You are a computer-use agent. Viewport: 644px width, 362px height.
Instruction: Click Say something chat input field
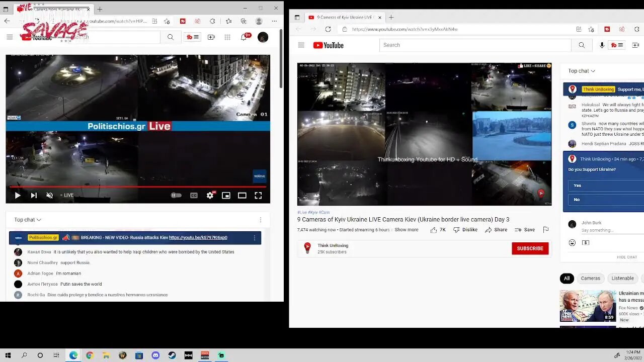(612, 230)
